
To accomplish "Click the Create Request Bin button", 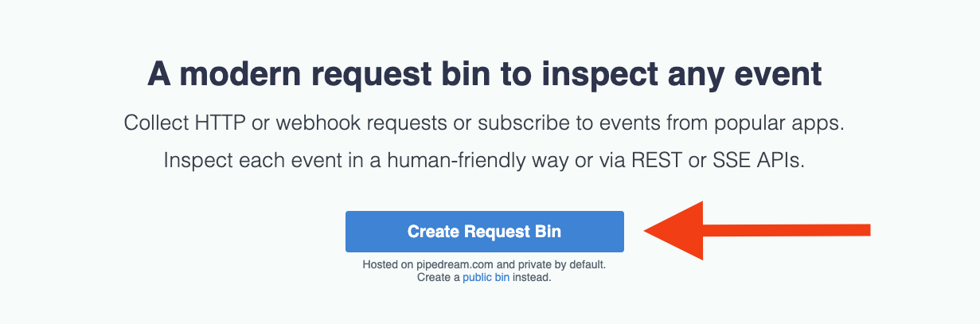I will point(484,232).
